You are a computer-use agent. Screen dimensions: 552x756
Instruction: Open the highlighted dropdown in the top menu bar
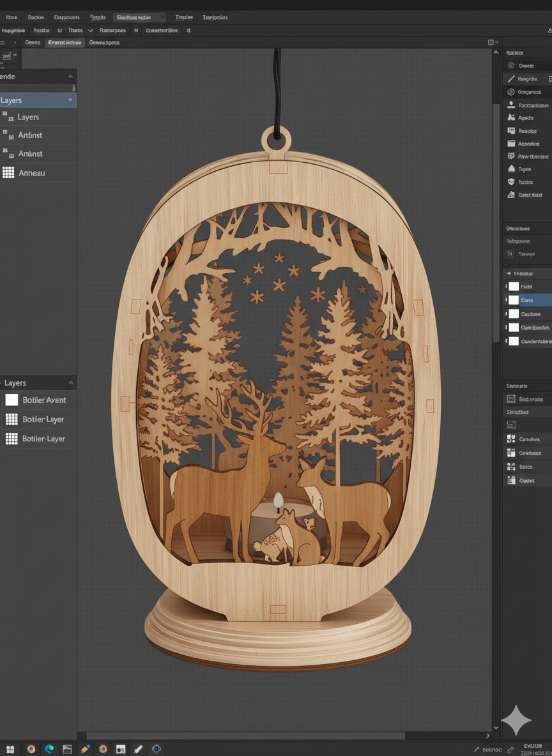coord(139,17)
